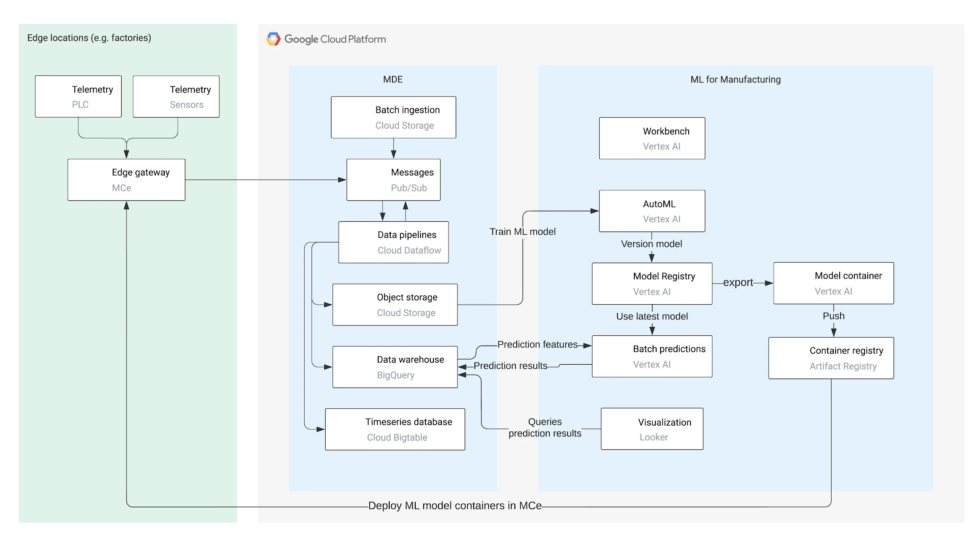The height and width of the screenshot is (538, 980).
Task: Select the Model Registry Vertex AI node
Action: click(652, 284)
